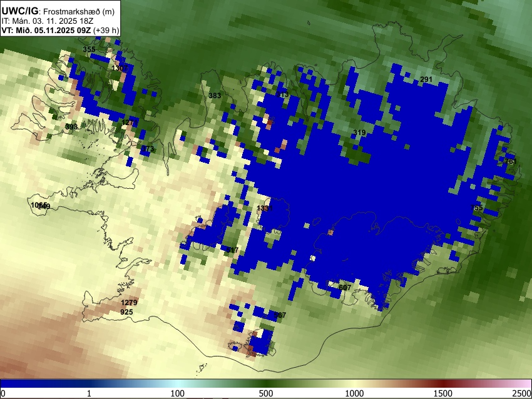This screenshot has width=532, height=399.
Task: Click the station value 567
Action: tap(280, 315)
